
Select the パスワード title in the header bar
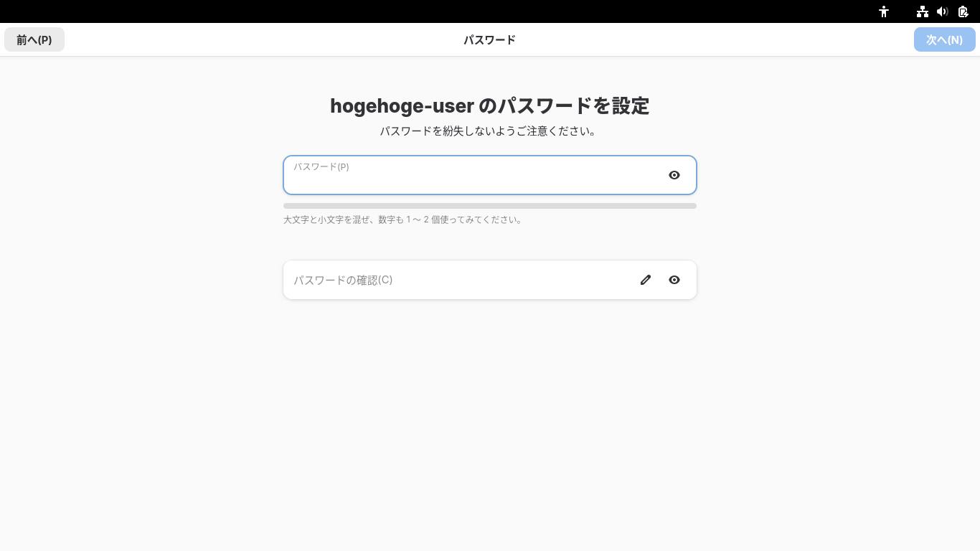click(x=490, y=39)
